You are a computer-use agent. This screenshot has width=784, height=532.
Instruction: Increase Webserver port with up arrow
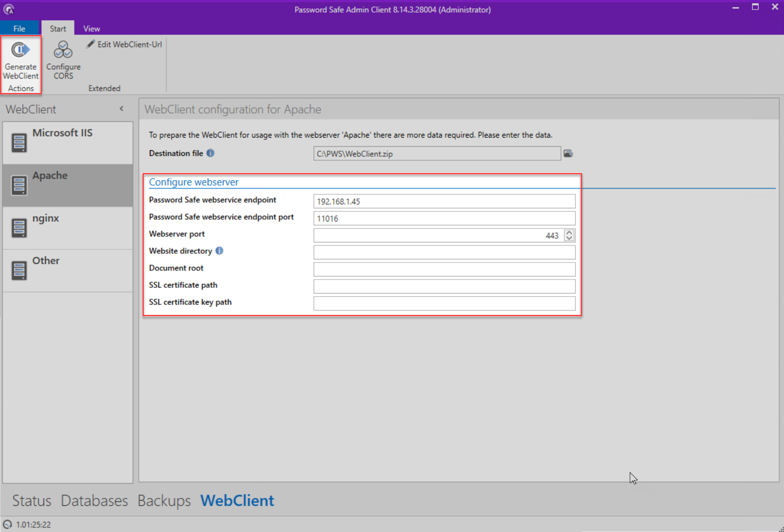click(x=569, y=232)
